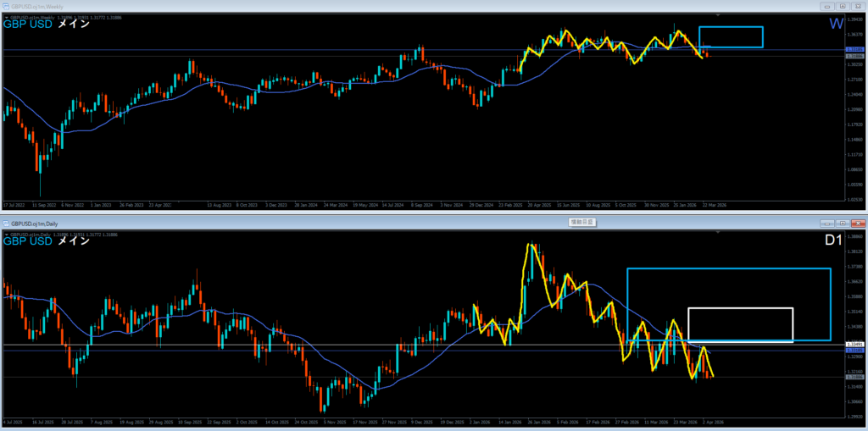The image size is (868, 431).
Task: Click '14 Oct 2025' on the Daily time axis
Action: pyautogui.click(x=276, y=422)
